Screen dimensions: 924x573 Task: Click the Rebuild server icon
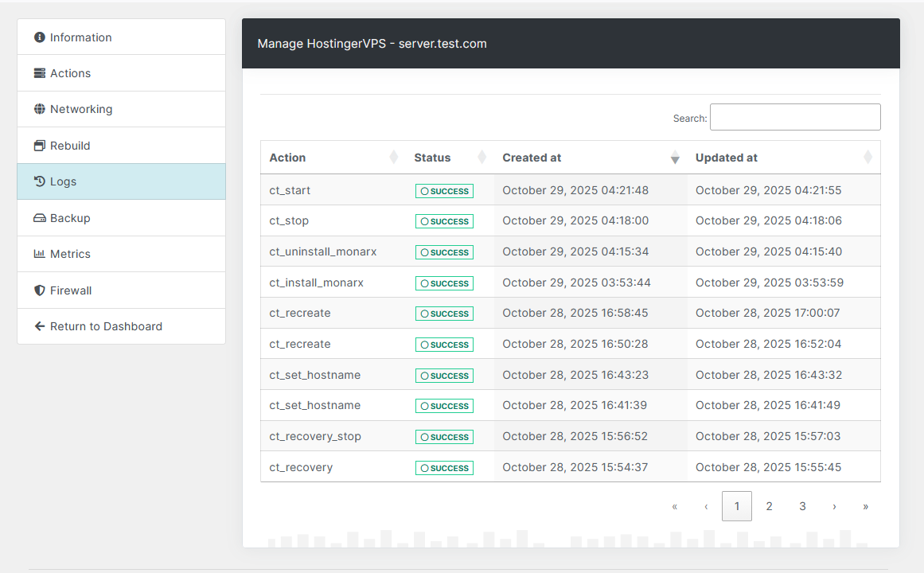[38, 145]
